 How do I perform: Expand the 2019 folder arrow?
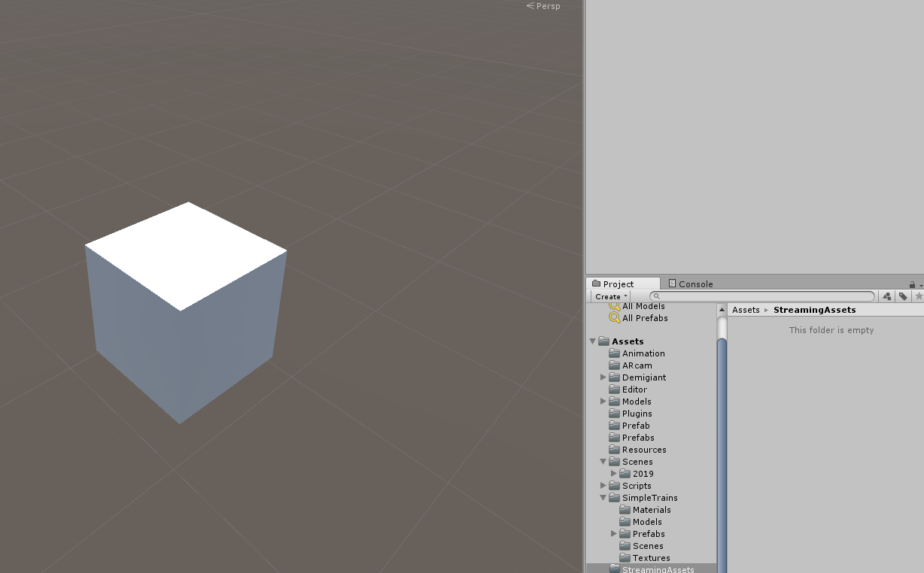[x=614, y=474]
